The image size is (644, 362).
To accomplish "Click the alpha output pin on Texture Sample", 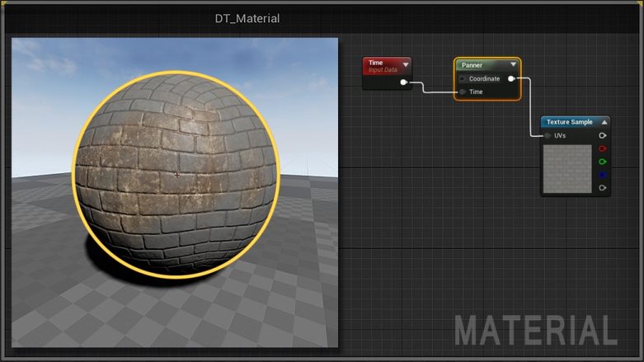I will (x=603, y=188).
